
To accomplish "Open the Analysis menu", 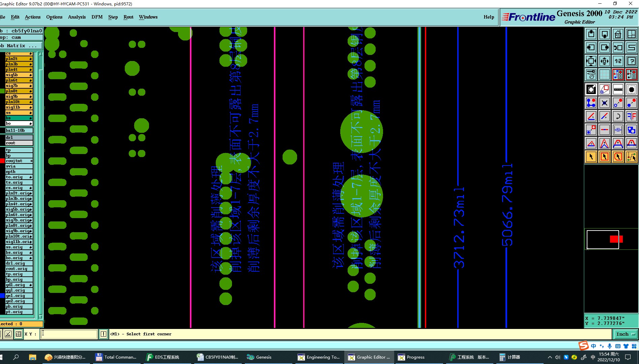I will point(77,17).
